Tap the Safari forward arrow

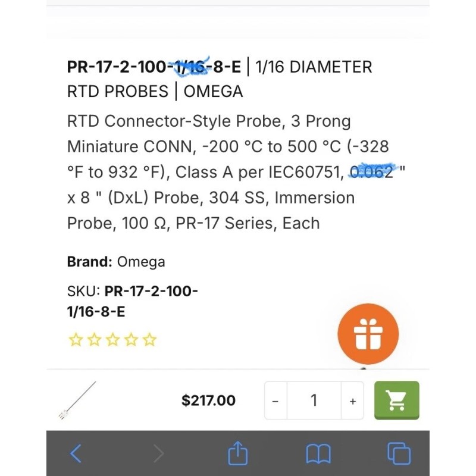pyautogui.click(x=158, y=454)
